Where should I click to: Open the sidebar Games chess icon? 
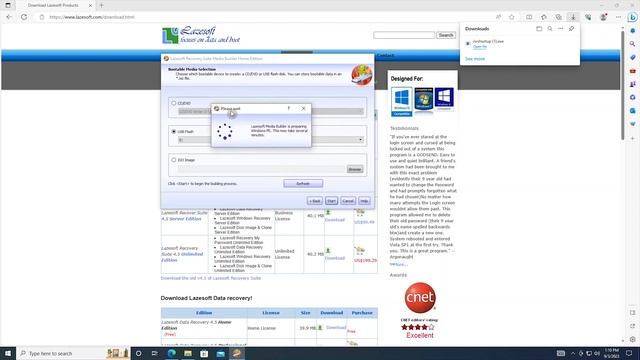click(x=633, y=84)
